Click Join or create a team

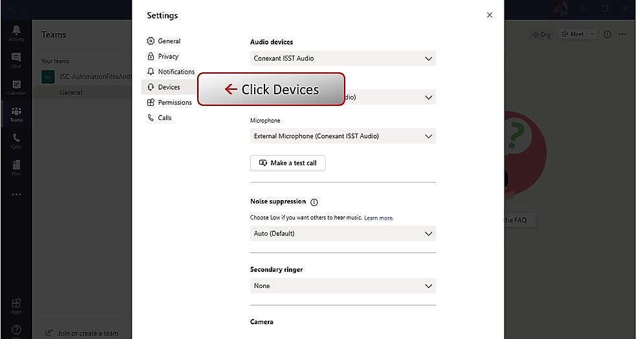82,333
